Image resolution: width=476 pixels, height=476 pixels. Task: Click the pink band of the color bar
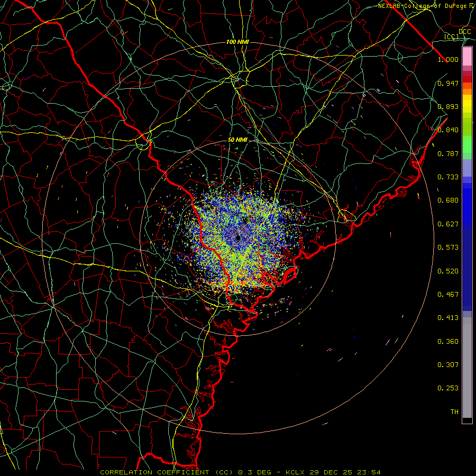click(467, 57)
